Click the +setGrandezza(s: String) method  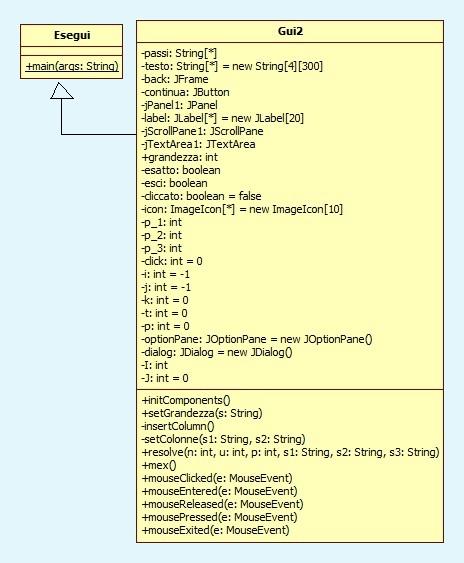(x=202, y=413)
